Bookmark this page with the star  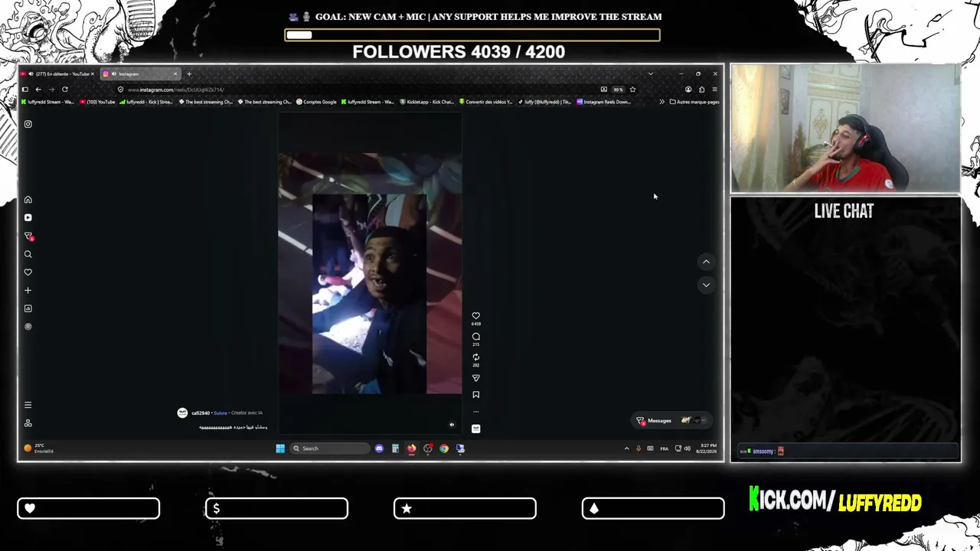coord(632,90)
